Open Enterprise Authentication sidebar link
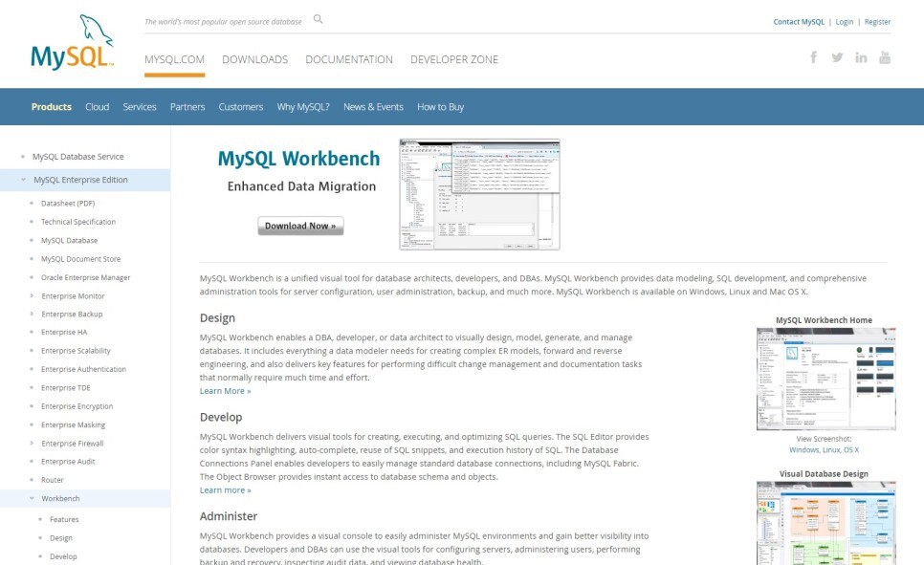 click(83, 369)
